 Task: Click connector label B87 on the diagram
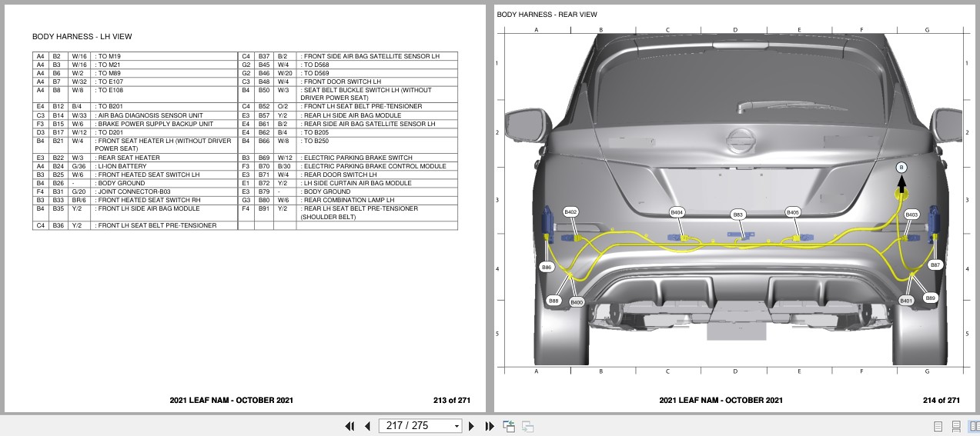click(935, 265)
